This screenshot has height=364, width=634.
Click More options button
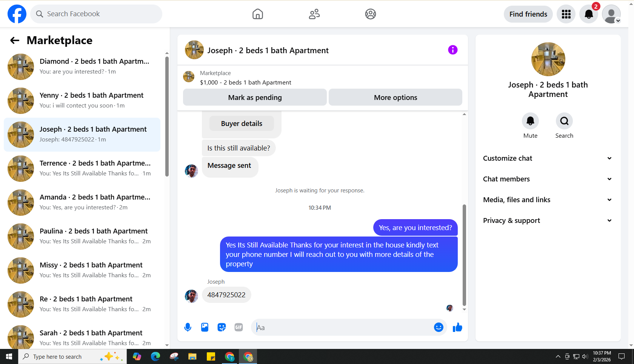395,97
